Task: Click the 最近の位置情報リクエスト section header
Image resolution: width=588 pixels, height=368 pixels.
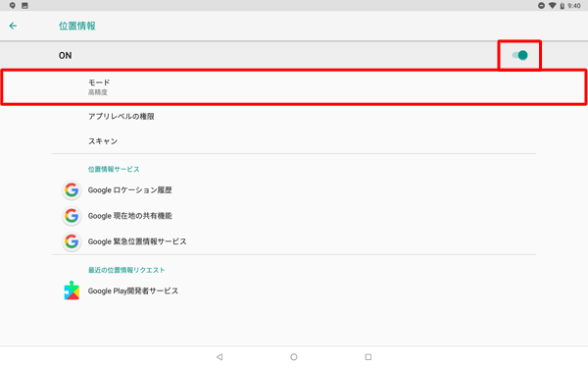Action: 126,270
